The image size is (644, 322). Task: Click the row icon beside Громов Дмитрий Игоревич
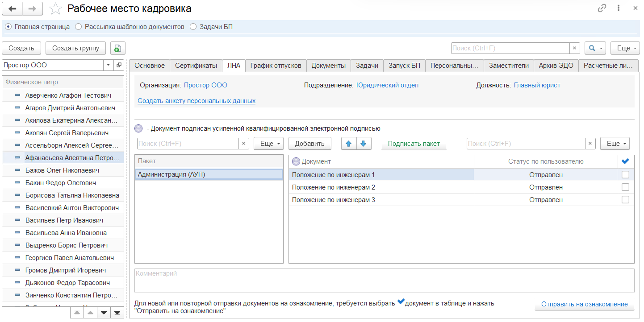tap(18, 270)
